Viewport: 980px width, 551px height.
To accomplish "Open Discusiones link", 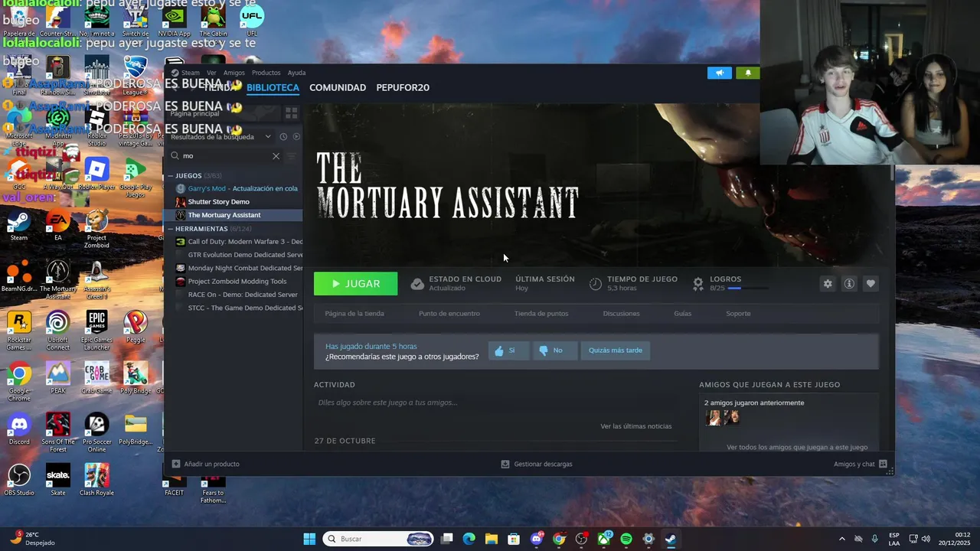I will tap(622, 314).
